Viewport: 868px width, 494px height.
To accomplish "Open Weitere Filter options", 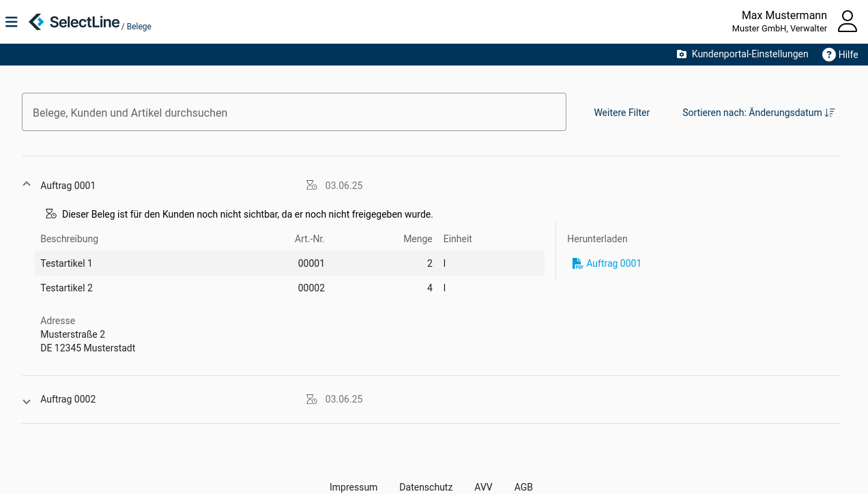I will point(622,113).
